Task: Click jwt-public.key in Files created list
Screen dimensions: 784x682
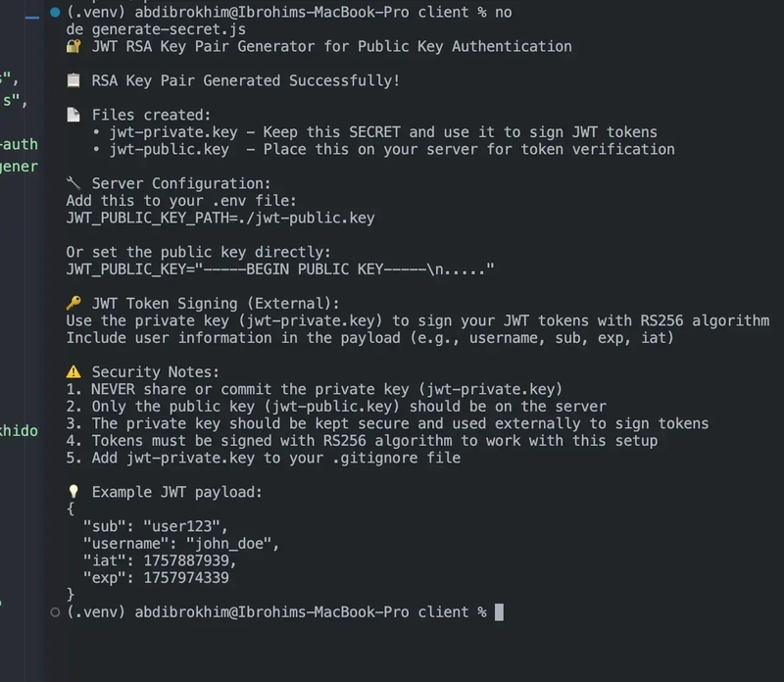Action: tap(169, 149)
